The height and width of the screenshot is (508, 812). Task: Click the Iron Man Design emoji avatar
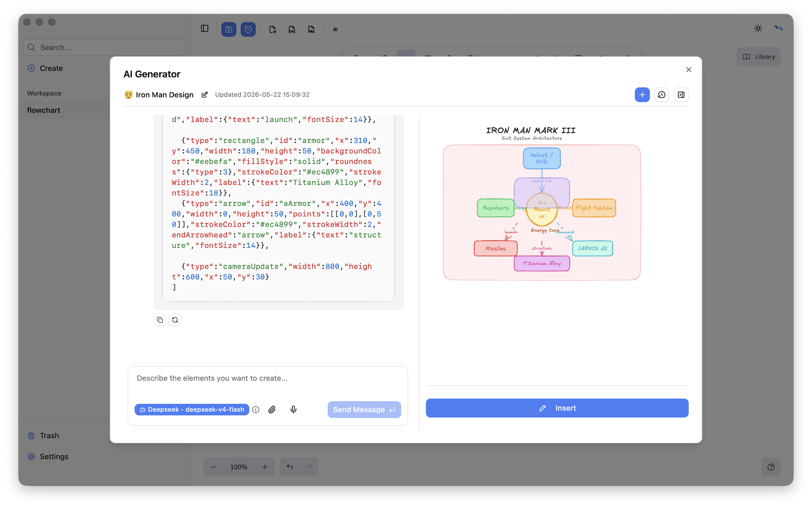128,95
